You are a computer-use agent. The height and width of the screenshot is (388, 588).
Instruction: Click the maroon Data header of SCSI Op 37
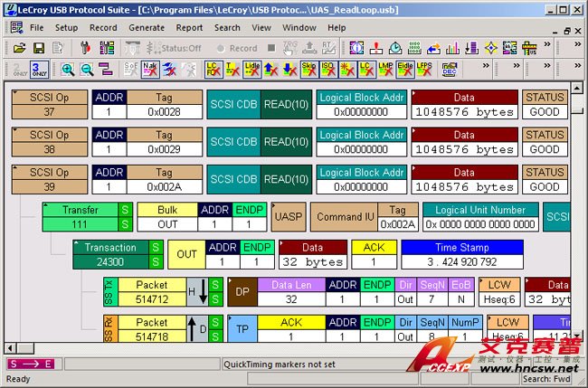463,97
